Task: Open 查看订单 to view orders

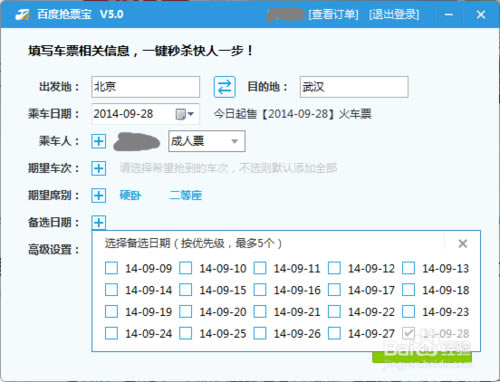Action: 333,14
